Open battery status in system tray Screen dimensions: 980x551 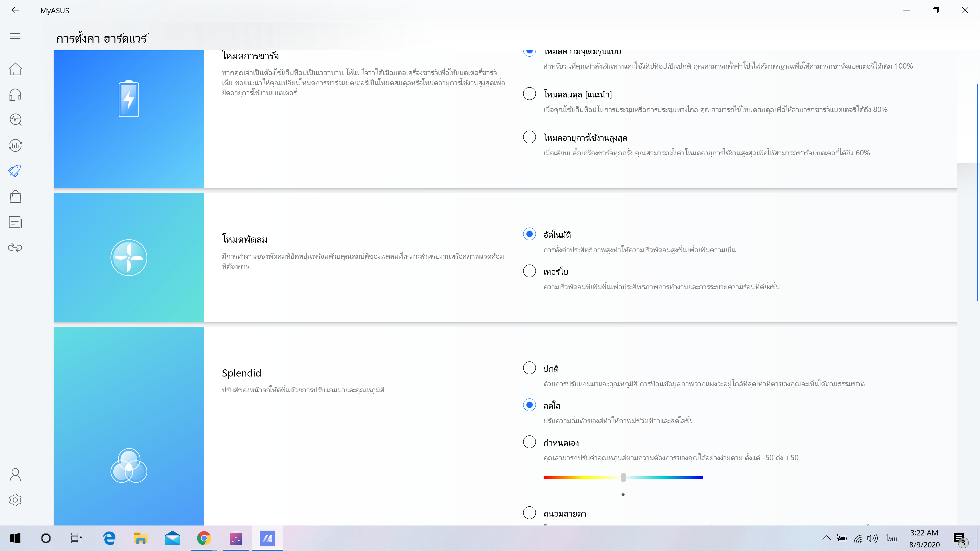coord(841,538)
